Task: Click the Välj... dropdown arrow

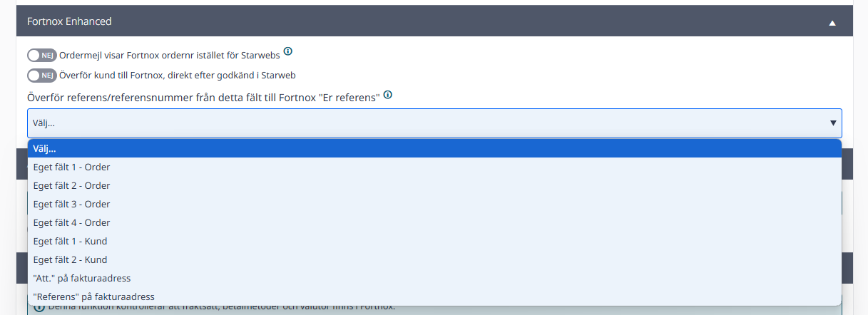Action: (x=832, y=123)
